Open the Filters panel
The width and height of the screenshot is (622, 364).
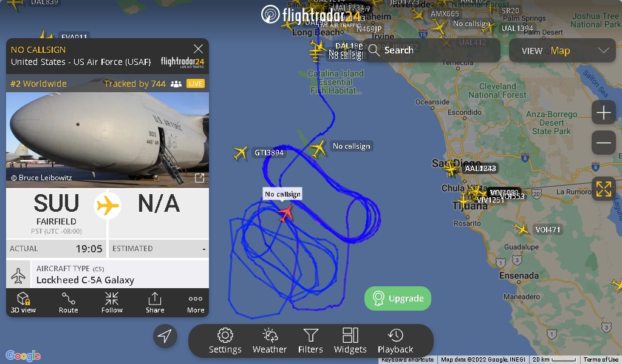point(310,340)
